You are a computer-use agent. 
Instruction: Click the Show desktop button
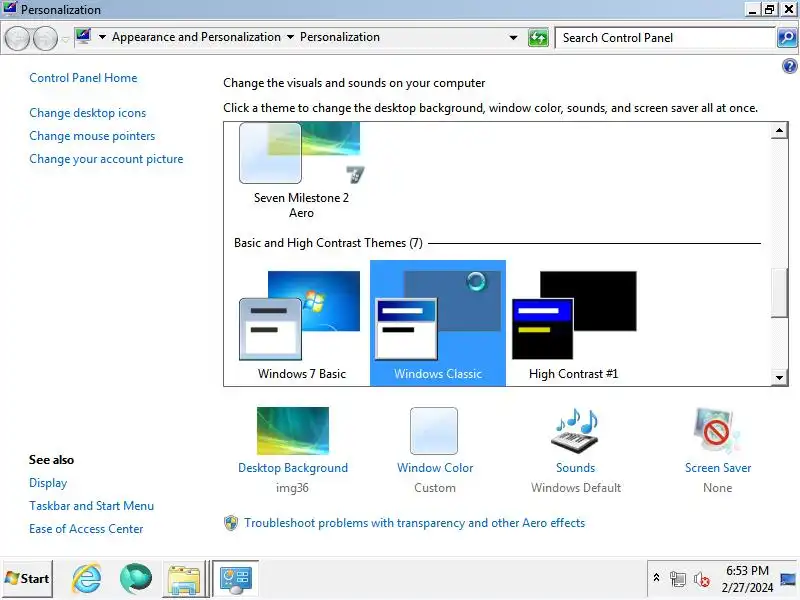click(x=788, y=579)
